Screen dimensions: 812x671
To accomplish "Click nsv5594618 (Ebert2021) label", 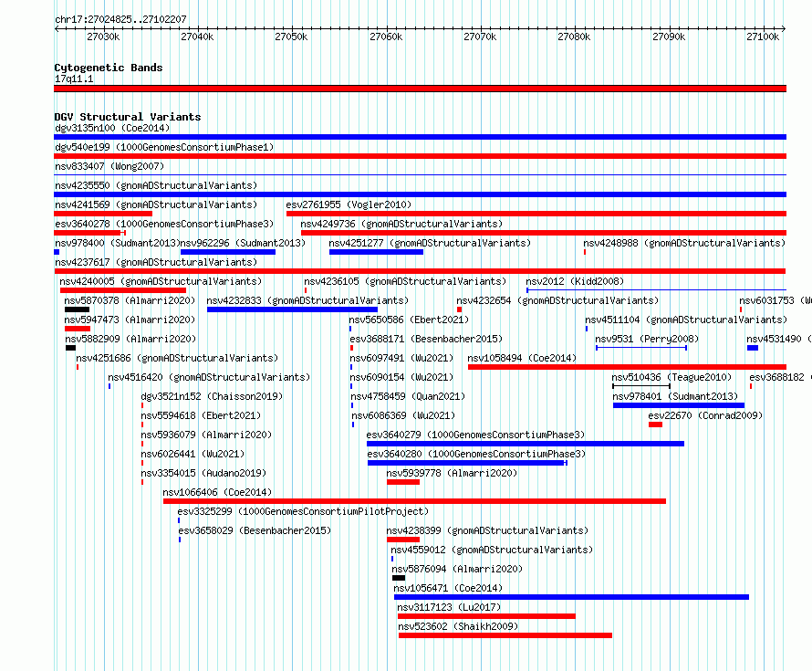I will [x=201, y=415].
